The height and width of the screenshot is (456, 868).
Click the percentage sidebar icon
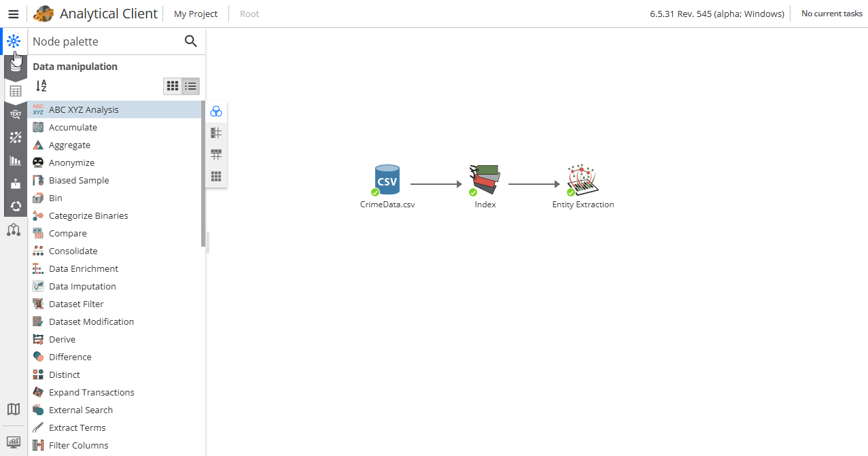(x=14, y=137)
